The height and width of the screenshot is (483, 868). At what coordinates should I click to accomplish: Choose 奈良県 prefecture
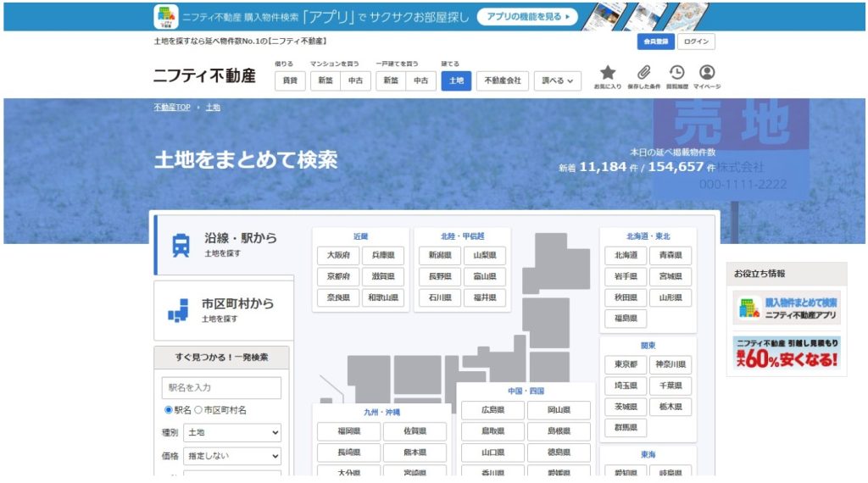pyautogui.click(x=338, y=297)
